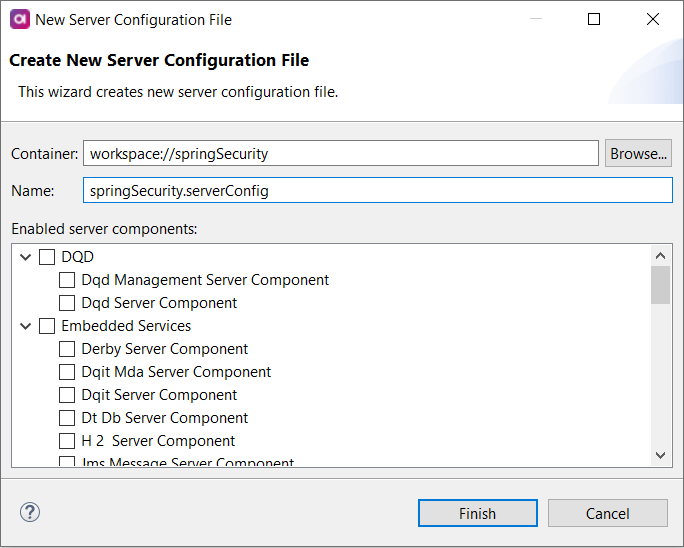Image resolution: width=684 pixels, height=548 pixels.
Task: Maximize the wizard window
Action: [594, 19]
